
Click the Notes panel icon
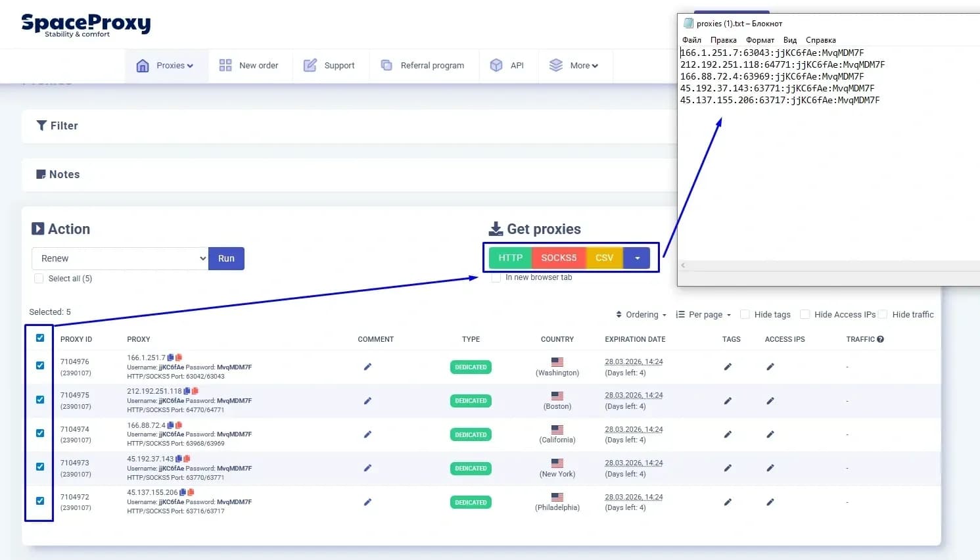point(41,174)
